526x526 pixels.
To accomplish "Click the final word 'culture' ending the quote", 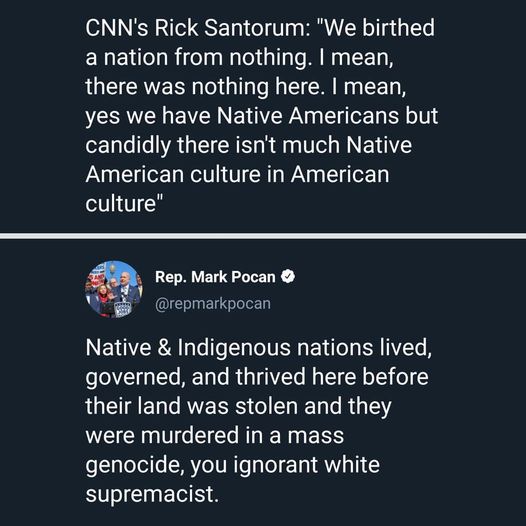I will coord(121,204).
